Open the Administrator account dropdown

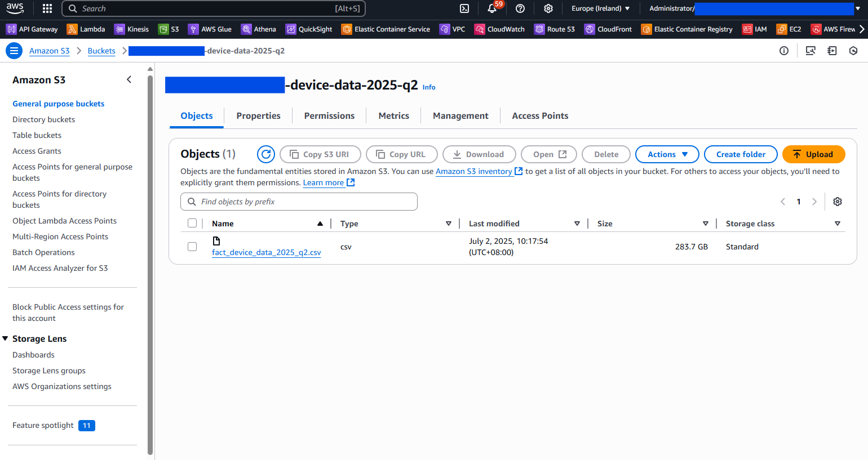pyautogui.click(x=755, y=8)
